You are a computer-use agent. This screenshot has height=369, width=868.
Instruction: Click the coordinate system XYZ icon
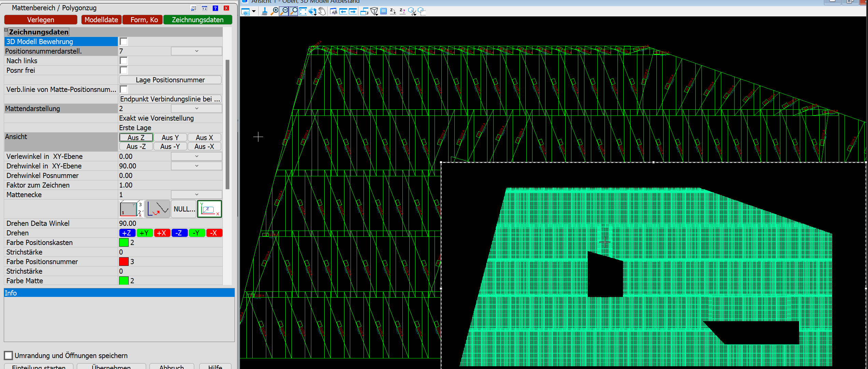[210, 209]
